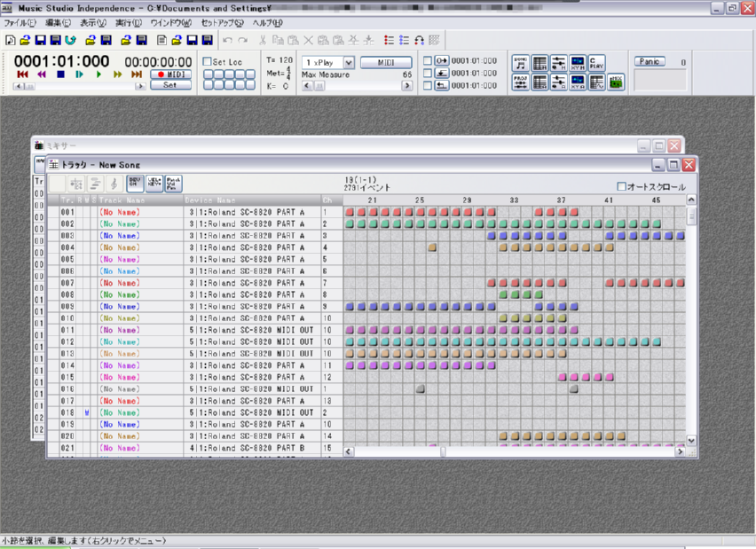Open the XY A controller icon
Viewport: 756px width, 549px height.
coord(578,82)
